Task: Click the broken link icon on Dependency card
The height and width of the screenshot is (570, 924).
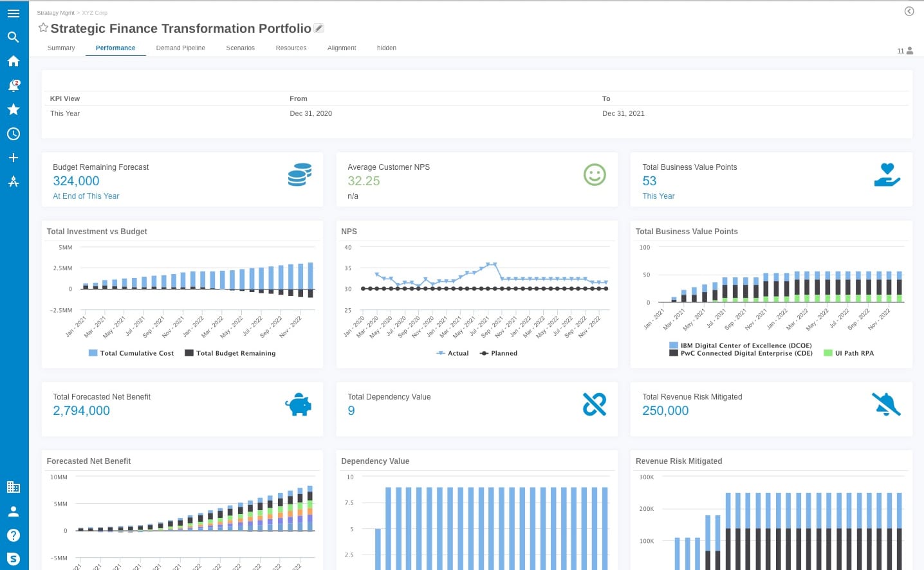Action: tap(594, 404)
